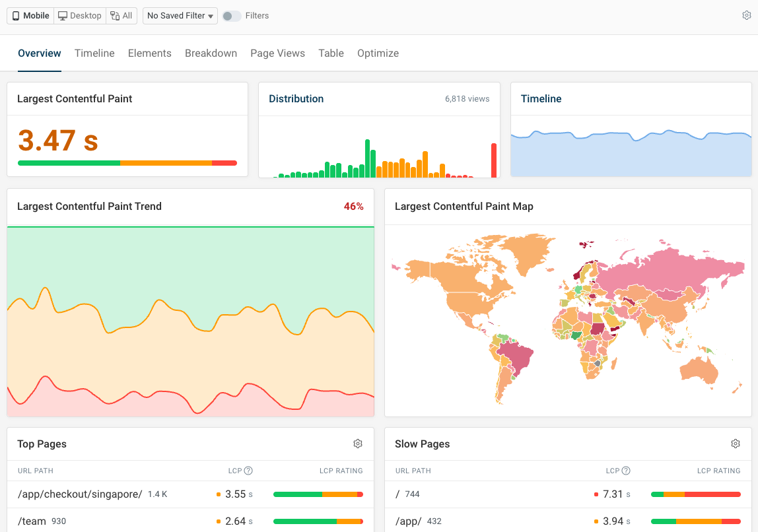The width and height of the screenshot is (758, 532).
Task: Click the red dot beside 7.31 s
Action: (x=596, y=494)
